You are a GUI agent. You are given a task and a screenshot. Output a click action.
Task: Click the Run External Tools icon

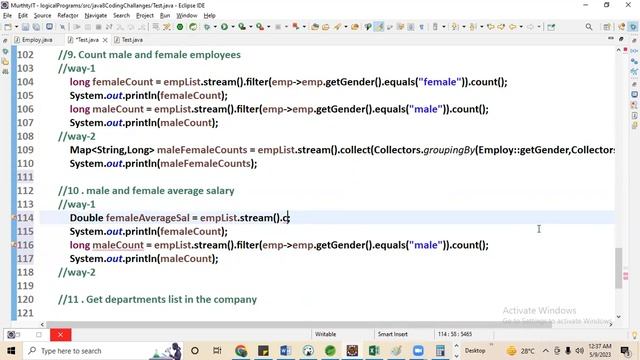point(260,27)
